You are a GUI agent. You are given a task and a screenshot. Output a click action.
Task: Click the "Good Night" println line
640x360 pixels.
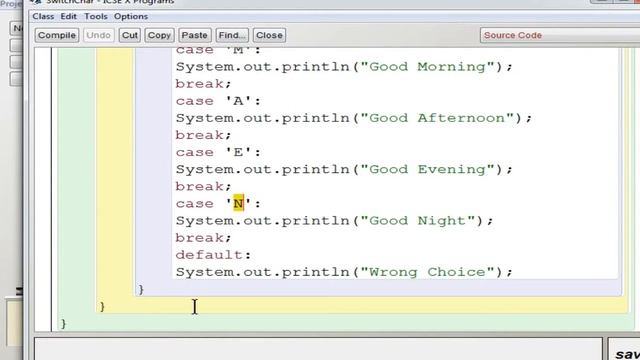[x=334, y=221]
